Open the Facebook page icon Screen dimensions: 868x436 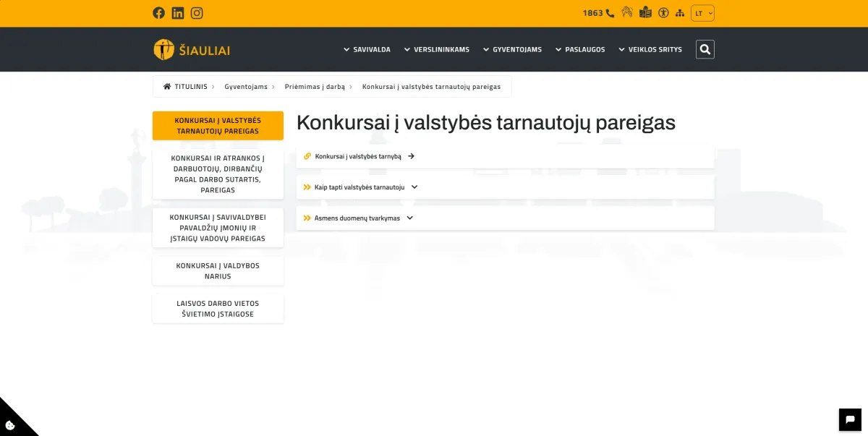coord(158,13)
